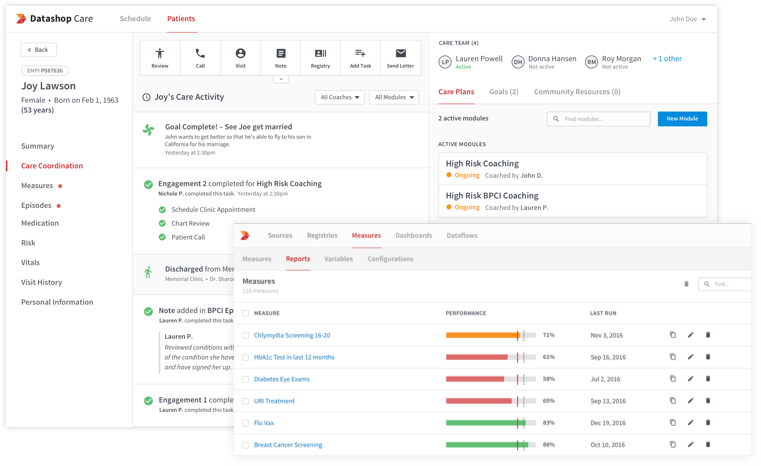761x466 pixels.
Task: Open Care Coordination in the sidebar
Action: click(52, 166)
